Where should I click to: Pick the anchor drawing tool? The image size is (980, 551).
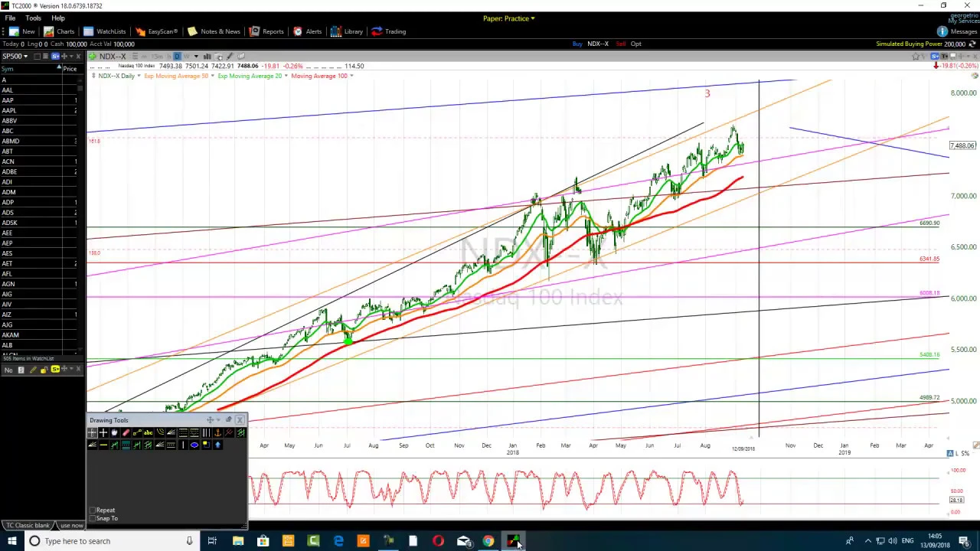click(x=217, y=432)
